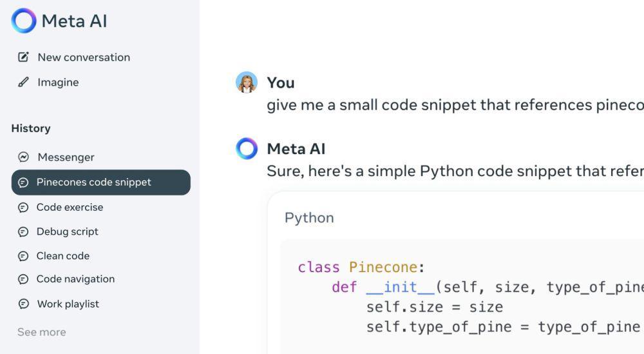644x354 pixels.
Task: Expand history with See more
Action: click(41, 332)
